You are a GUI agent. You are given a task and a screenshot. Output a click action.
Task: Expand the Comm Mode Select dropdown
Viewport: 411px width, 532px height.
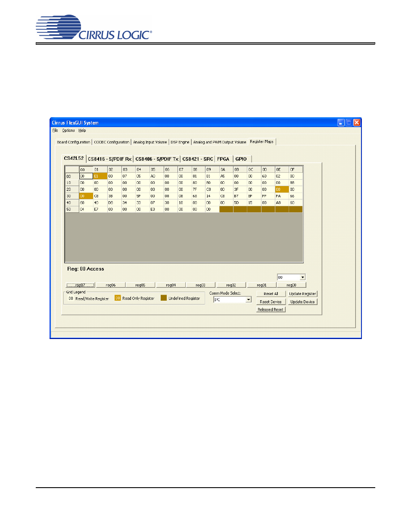[x=249, y=300]
